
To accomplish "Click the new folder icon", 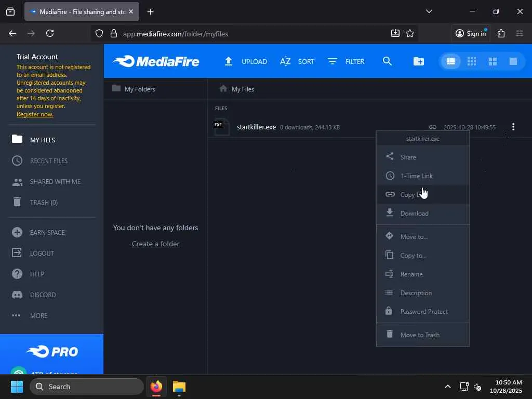I will pyautogui.click(x=418, y=61).
